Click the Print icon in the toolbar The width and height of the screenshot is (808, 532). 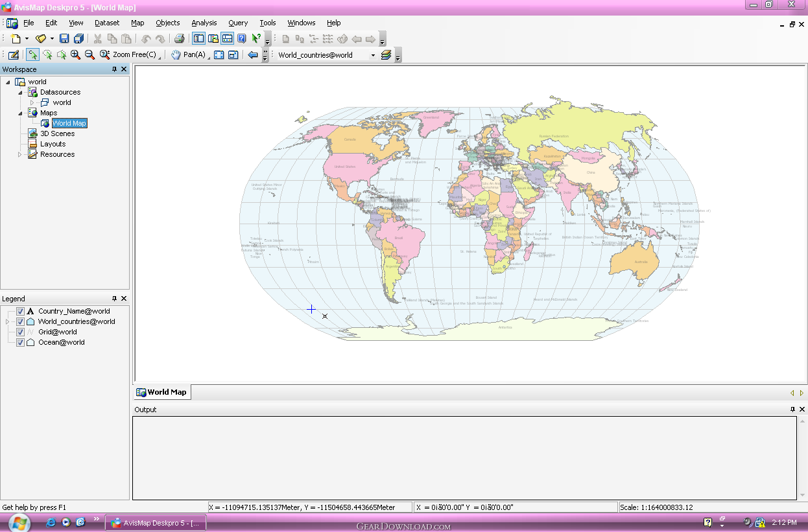click(x=180, y=39)
